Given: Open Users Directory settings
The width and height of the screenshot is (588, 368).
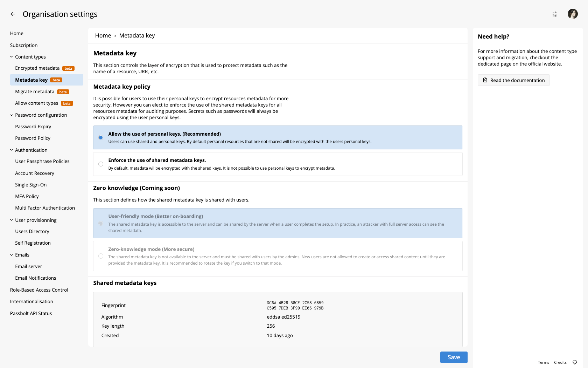Looking at the screenshot, I should click(x=32, y=231).
